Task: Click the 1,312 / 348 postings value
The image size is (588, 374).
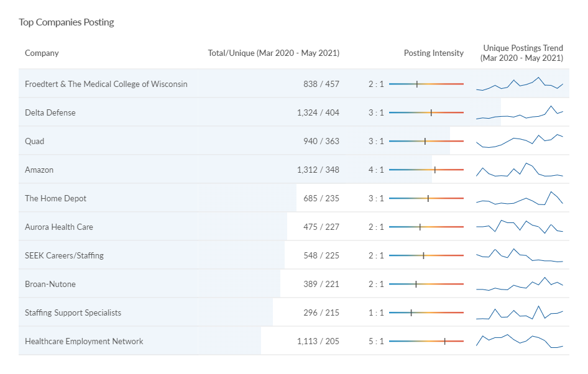Action: 318,170
